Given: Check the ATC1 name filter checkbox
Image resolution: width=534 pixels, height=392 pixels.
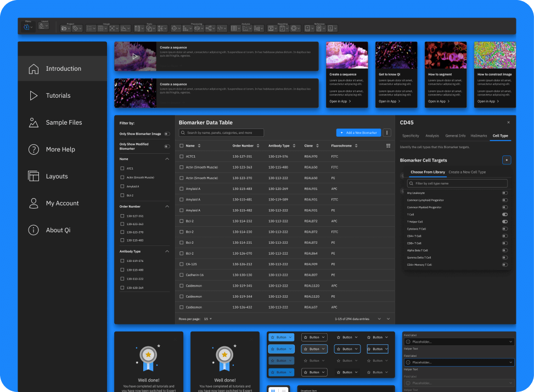Looking at the screenshot, I should 122,168.
